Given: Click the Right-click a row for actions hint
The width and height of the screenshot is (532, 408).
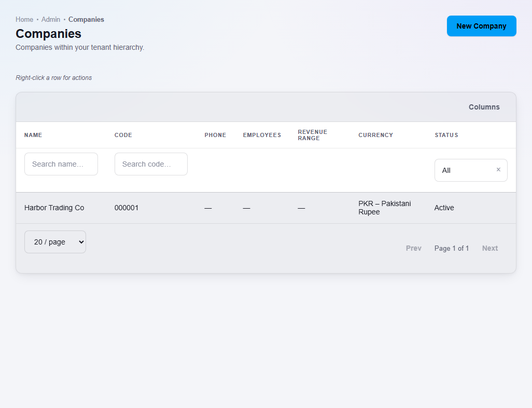Looking at the screenshot, I should (x=53, y=78).
